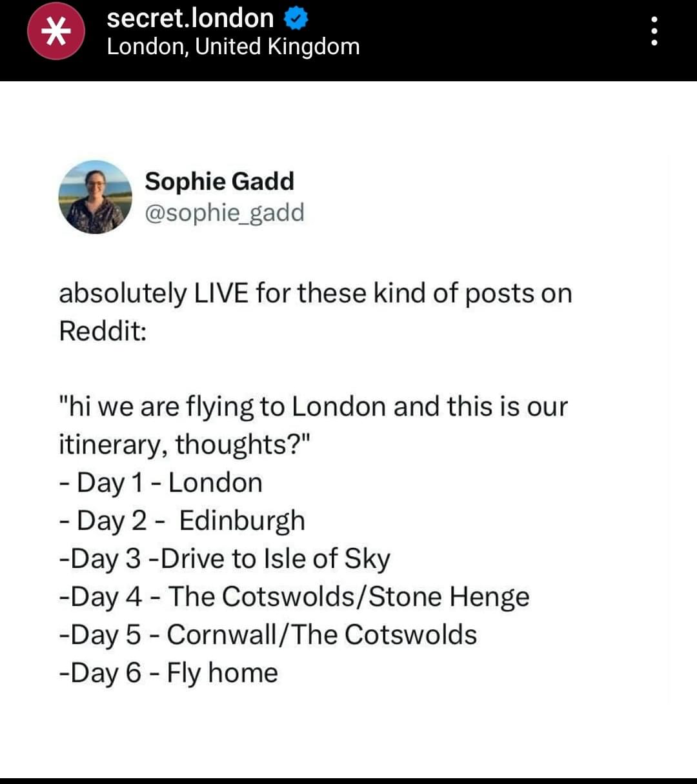Tap the 'Day 4 - The Cotswolds/Stone Henge' line

[x=294, y=598]
